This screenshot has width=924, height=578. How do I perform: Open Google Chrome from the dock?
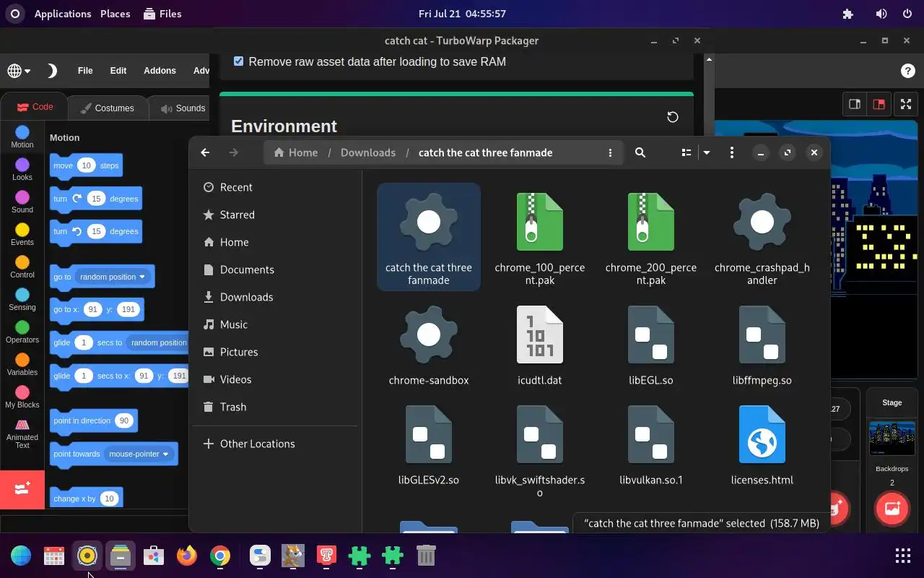220,556
